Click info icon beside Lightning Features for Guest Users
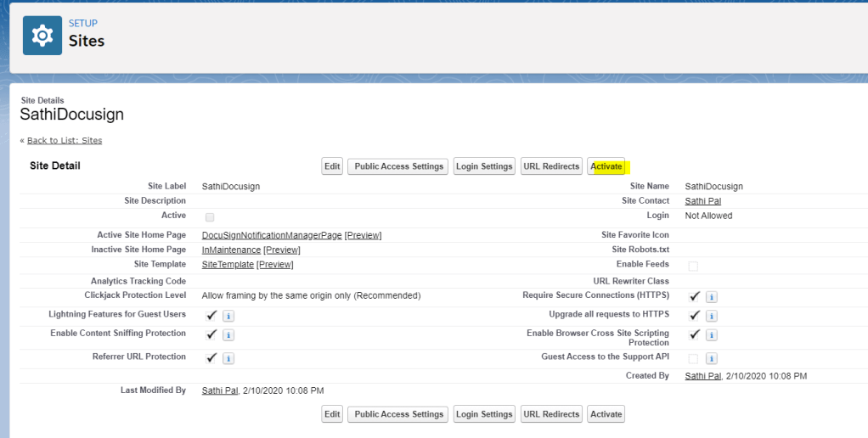This screenshot has width=868, height=438. 228,316
